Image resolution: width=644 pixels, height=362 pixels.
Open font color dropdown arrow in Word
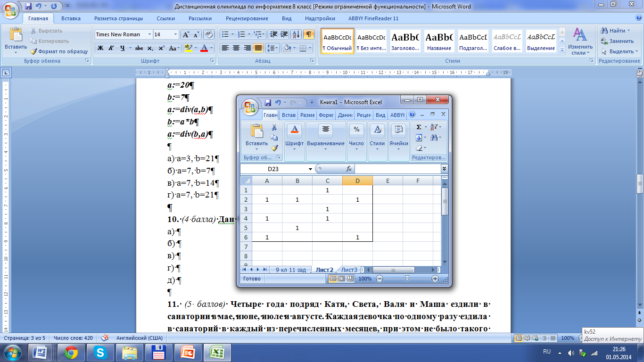tap(211, 48)
